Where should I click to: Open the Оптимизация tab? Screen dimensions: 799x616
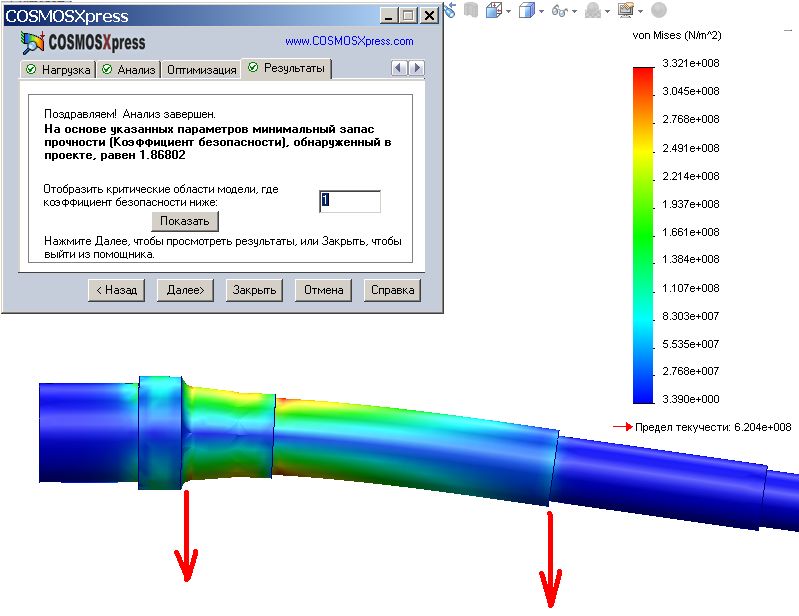coord(201,70)
